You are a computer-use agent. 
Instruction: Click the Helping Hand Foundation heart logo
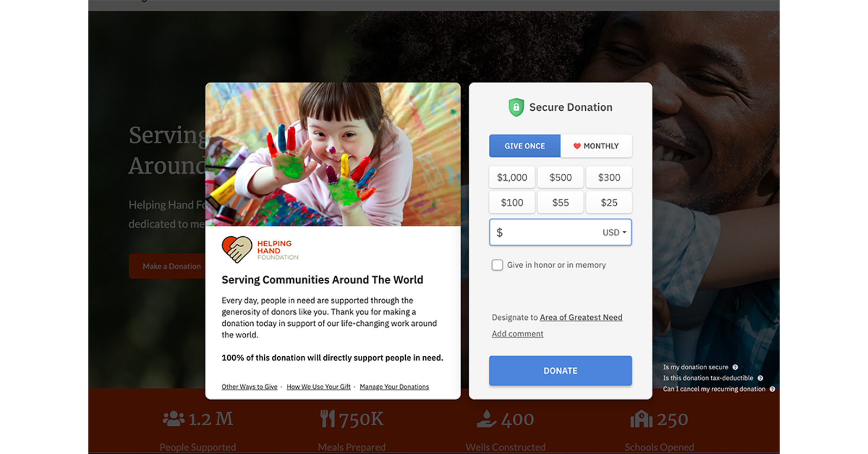click(x=237, y=250)
